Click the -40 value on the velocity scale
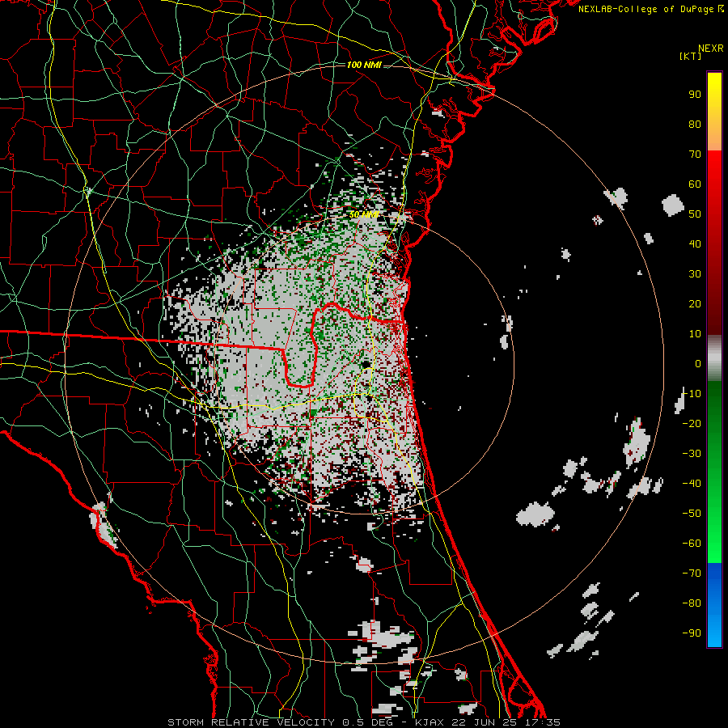 (x=692, y=484)
